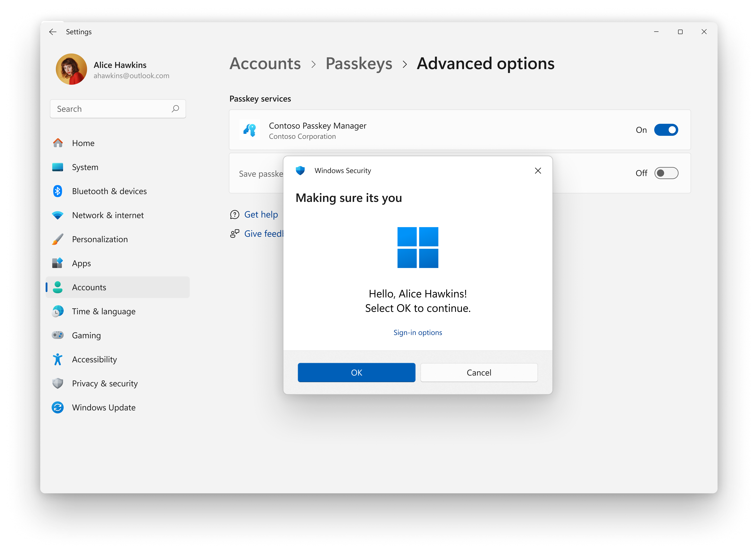Open Windows Update via its sync icon
756x551 pixels.
click(58, 407)
